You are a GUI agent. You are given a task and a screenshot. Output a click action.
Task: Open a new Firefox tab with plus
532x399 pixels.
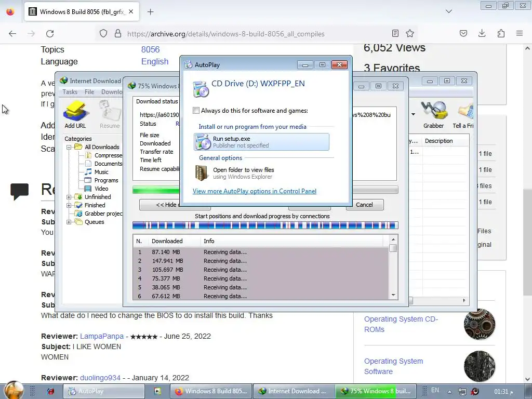pos(151,12)
